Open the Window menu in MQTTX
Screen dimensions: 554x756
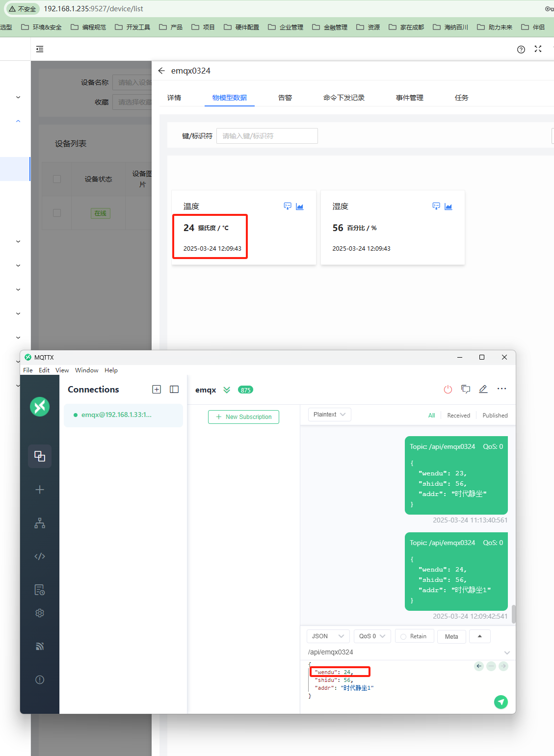(x=86, y=370)
